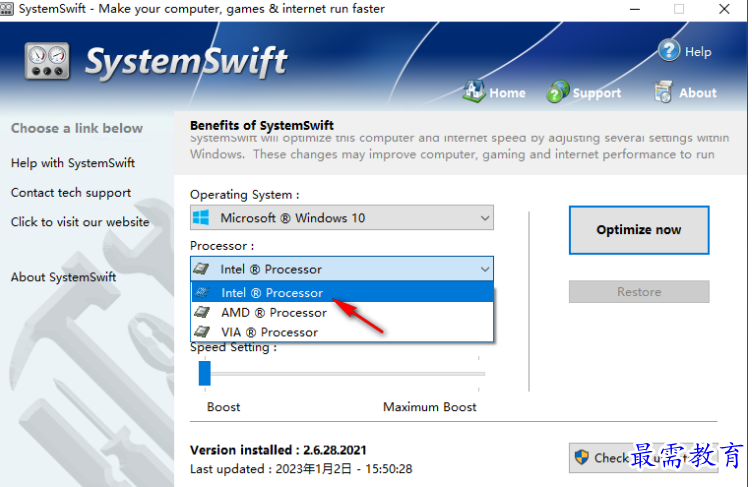This screenshot has height=487, width=752.
Task: Click the chip icon beside AMD Processor
Action: (x=202, y=312)
